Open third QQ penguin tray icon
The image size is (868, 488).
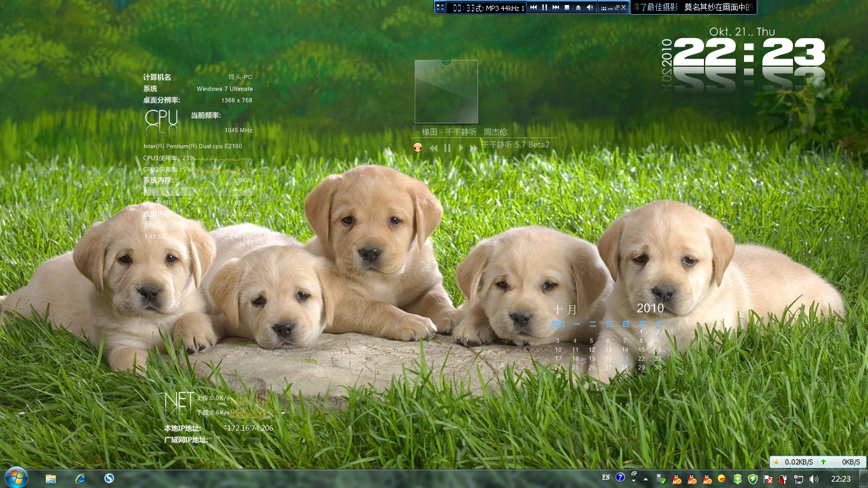[x=706, y=479]
